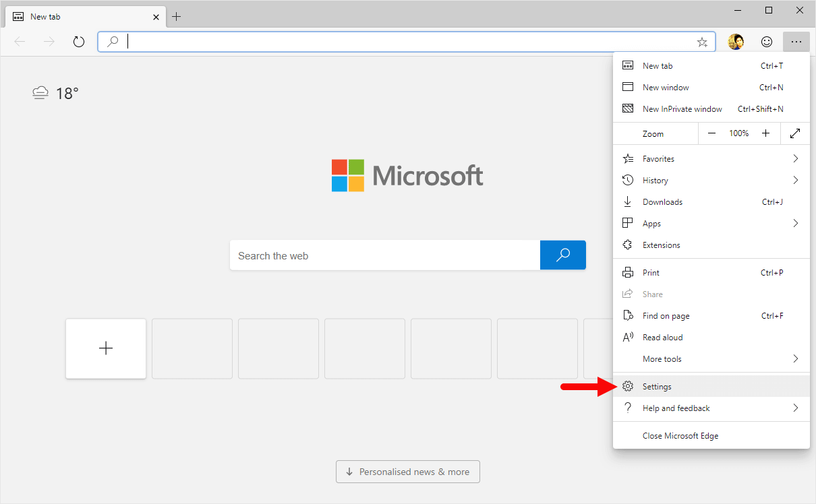Close the New tab tab
The width and height of the screenshot is (816, 504).
pos(156,16)
